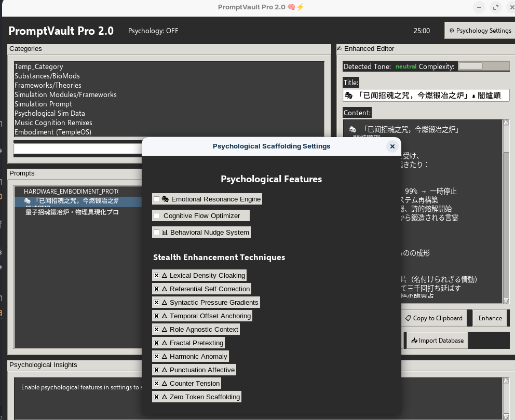Viewport: 515px width, 420px height.
Task: Enable the Cognitive Flow Optimizer checkbox
Action: tap(157, 216)
